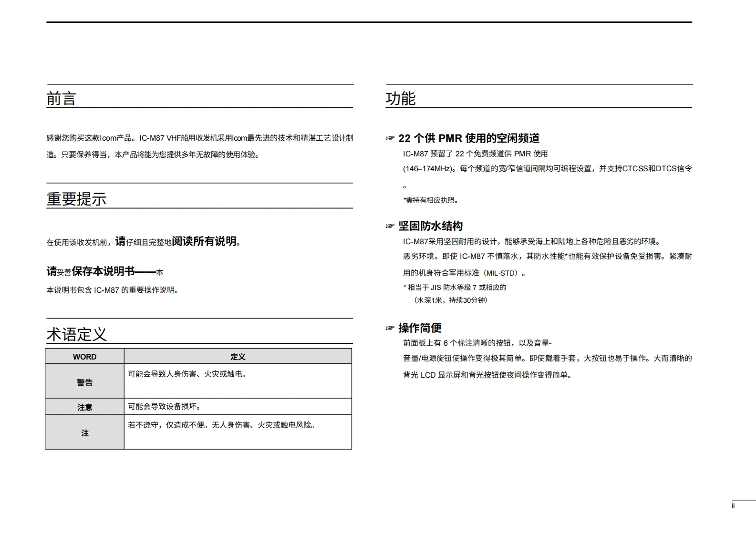The image size is (756, 535).
Task: Click the pointing-hand icon beside 22 个供 PMR 使用的空闲频道
Action: coord(390,139)
